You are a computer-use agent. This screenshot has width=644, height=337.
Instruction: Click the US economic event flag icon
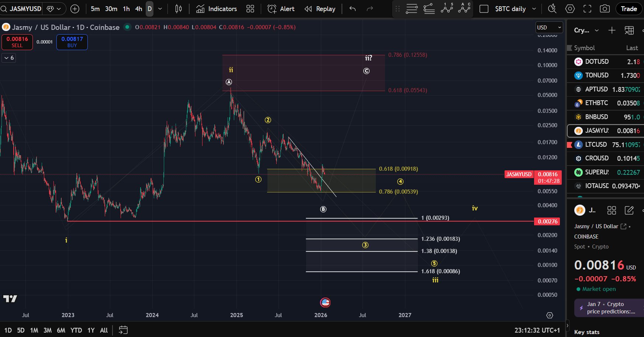325,303
